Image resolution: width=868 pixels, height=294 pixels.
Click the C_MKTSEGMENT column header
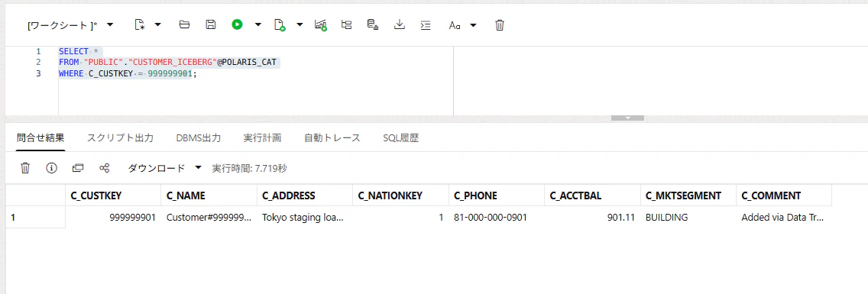688,195
